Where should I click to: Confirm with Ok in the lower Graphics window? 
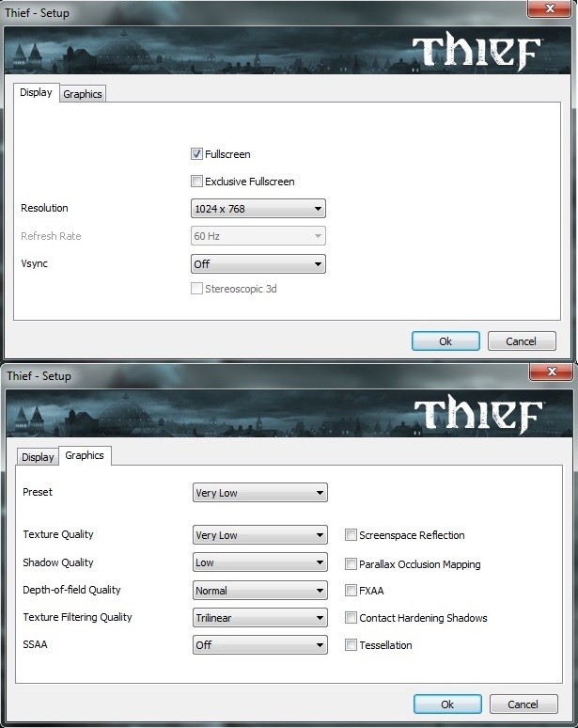(447, 704)
